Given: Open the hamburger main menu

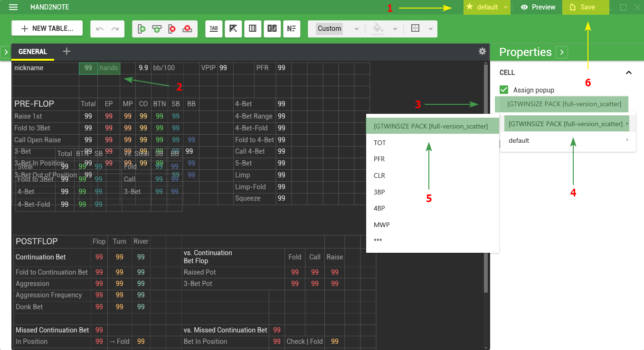Looking at the screenshot, I should pos(13,7).
